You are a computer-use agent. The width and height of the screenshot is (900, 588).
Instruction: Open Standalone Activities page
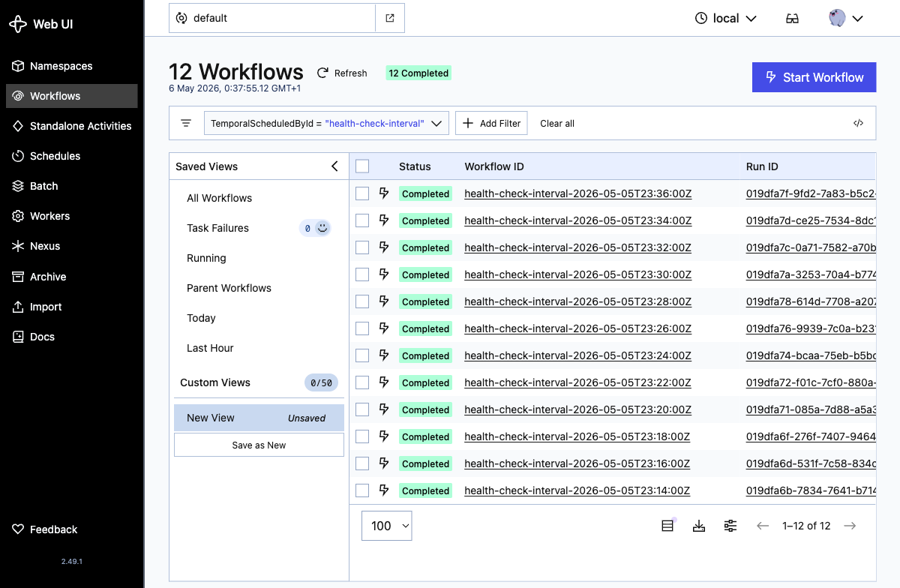(71, 126)
